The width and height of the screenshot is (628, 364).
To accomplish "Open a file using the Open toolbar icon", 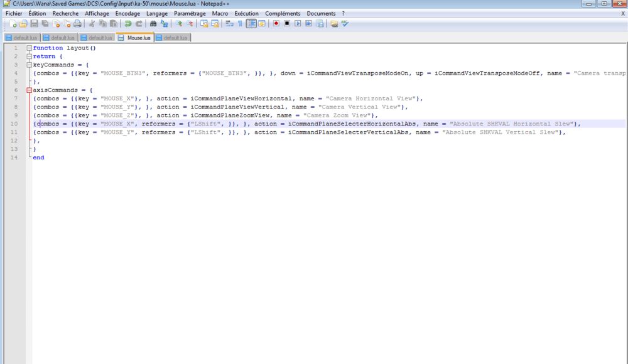I will click(23, 23).
